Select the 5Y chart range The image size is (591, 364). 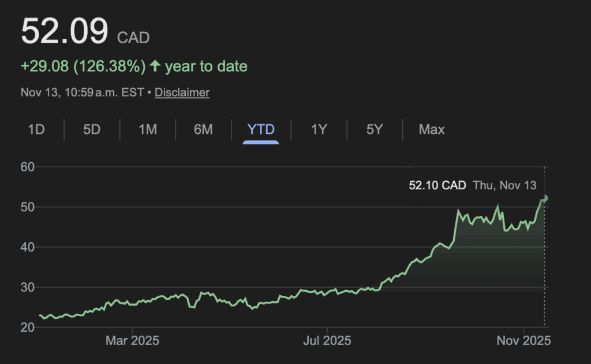(x=375, y=129)
